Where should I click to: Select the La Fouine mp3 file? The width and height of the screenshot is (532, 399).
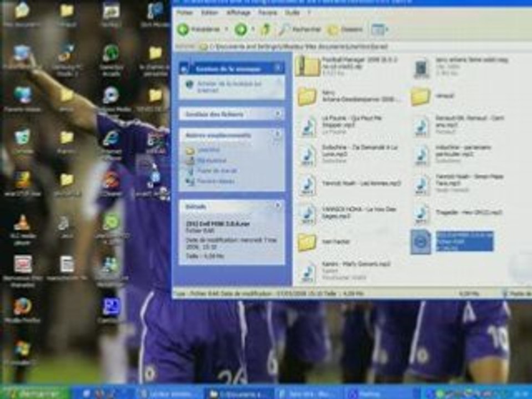tap(341, 125)
